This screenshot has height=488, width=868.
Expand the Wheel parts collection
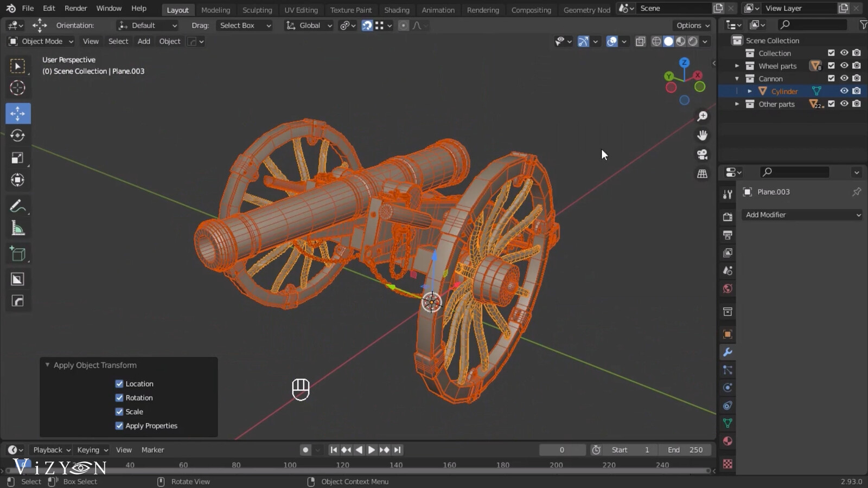point(737,66)
